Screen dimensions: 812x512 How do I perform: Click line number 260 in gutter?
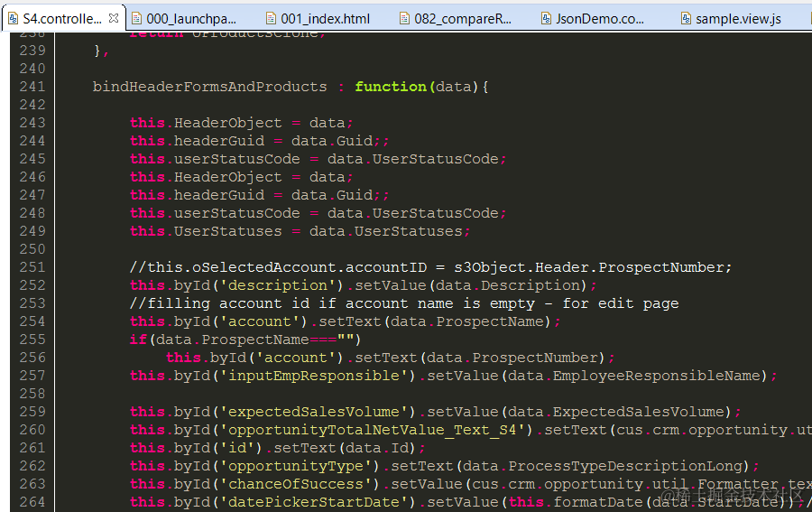click(x=32, y=430)
